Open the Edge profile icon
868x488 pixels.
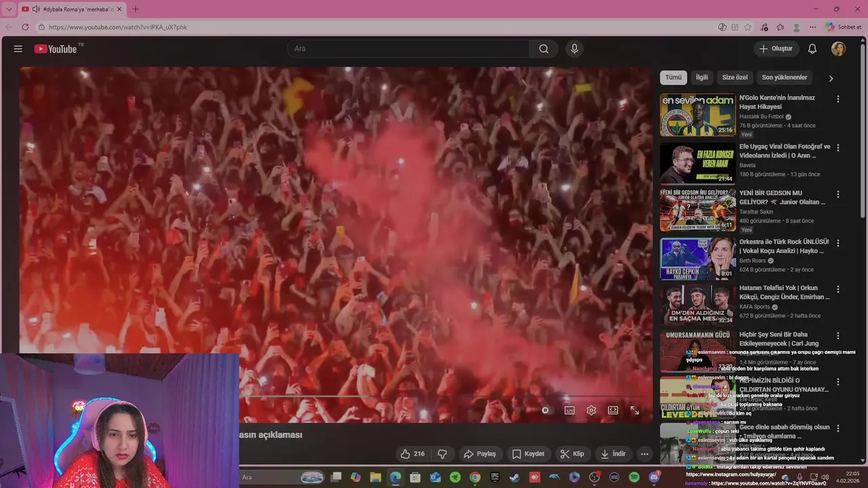point(797,27)
